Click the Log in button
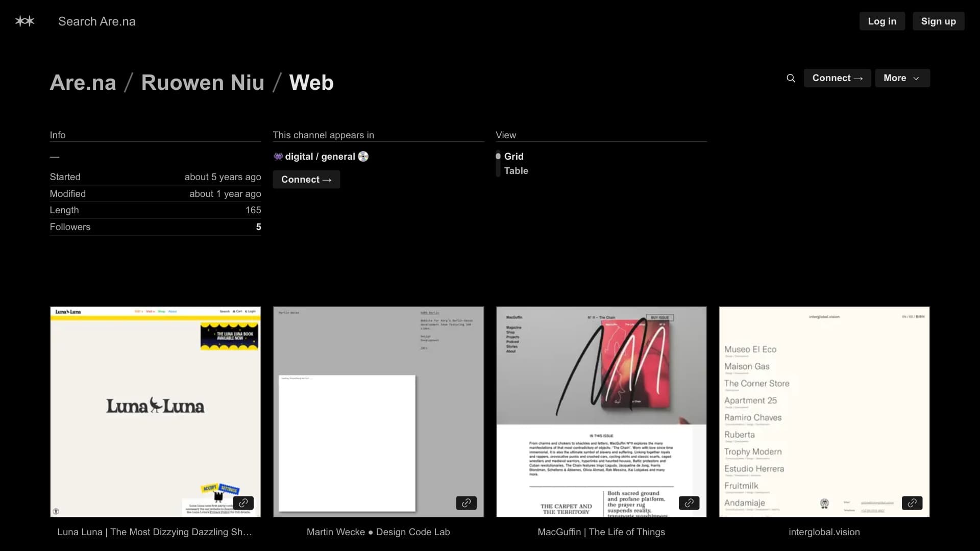This screenshot has height=551, width=980. point(882,21)
